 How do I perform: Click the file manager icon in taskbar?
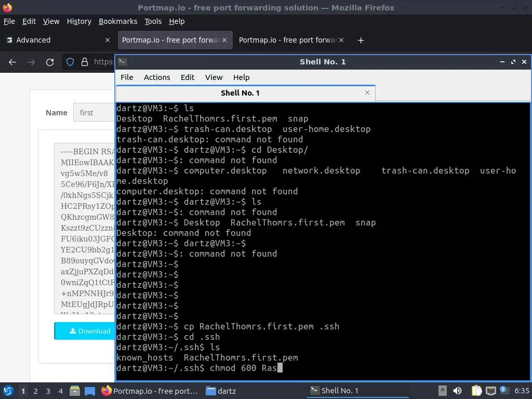click(x=75, y=391)
